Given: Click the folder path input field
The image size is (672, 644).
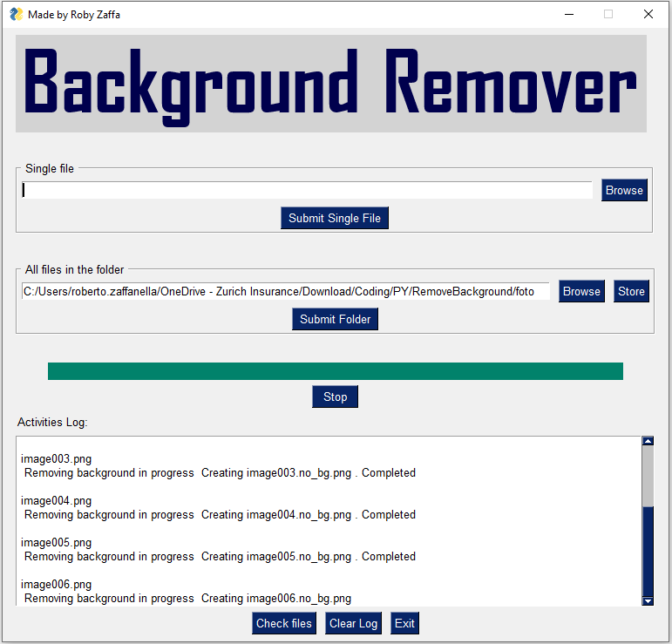Looking at the screenshot, I should coord(286,291).
